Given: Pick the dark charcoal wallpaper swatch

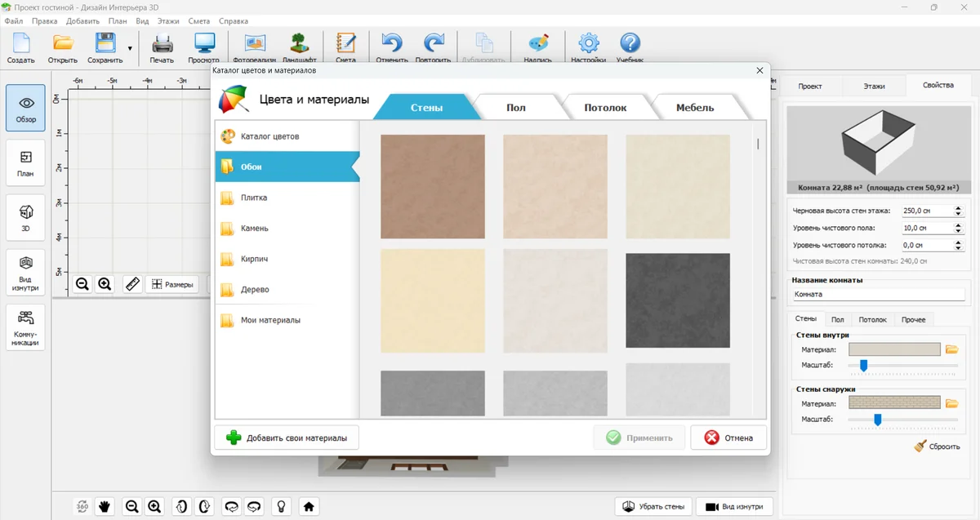Looking at the screenshot, I should coord(678,300).
